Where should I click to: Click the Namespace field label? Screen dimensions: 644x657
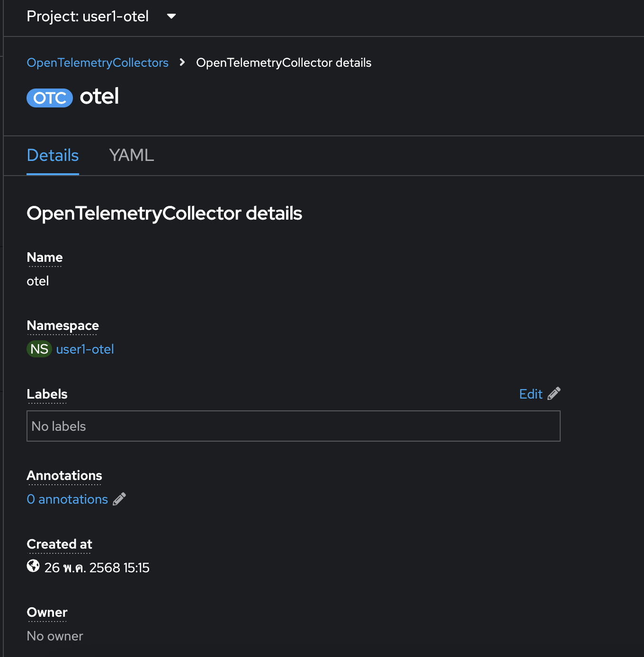coord(63,326)
